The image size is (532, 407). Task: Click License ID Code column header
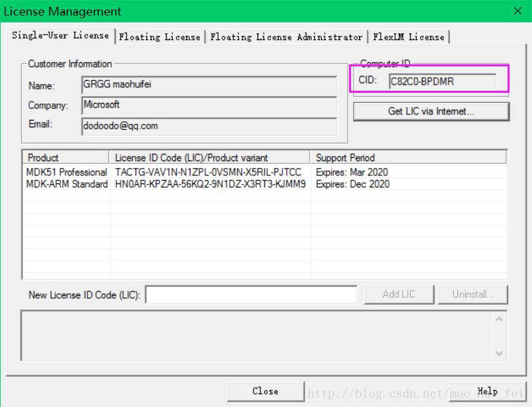[x=209, y=158]
